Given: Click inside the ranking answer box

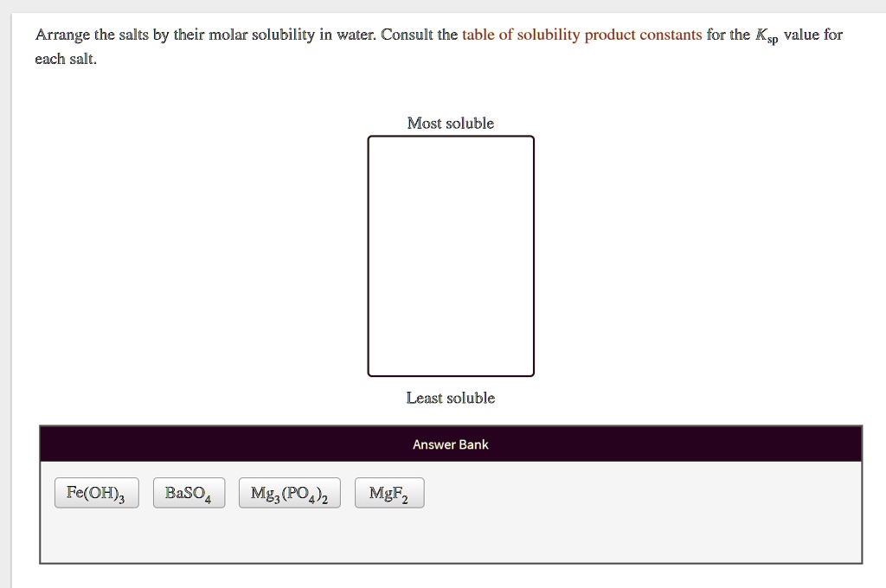Looking at the screenshot, I should [x=451, y=255].
